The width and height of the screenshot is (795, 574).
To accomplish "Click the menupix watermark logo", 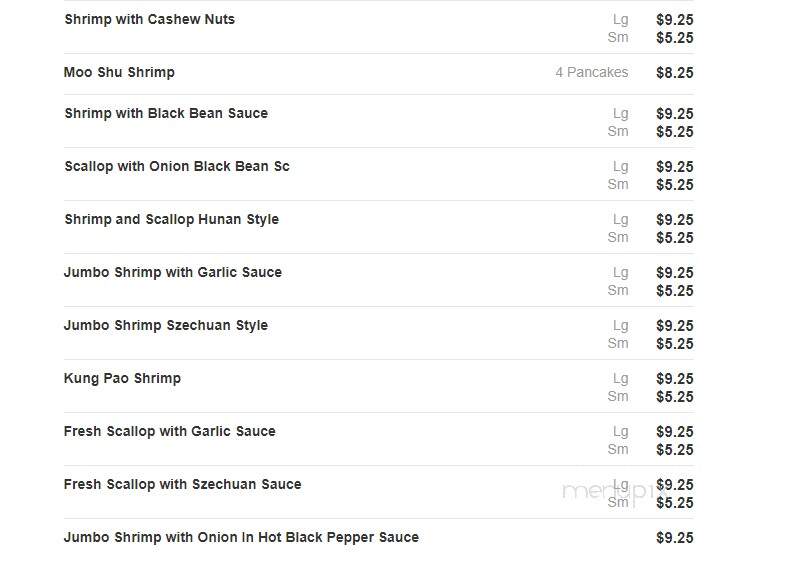I will [x=613, y=493].
